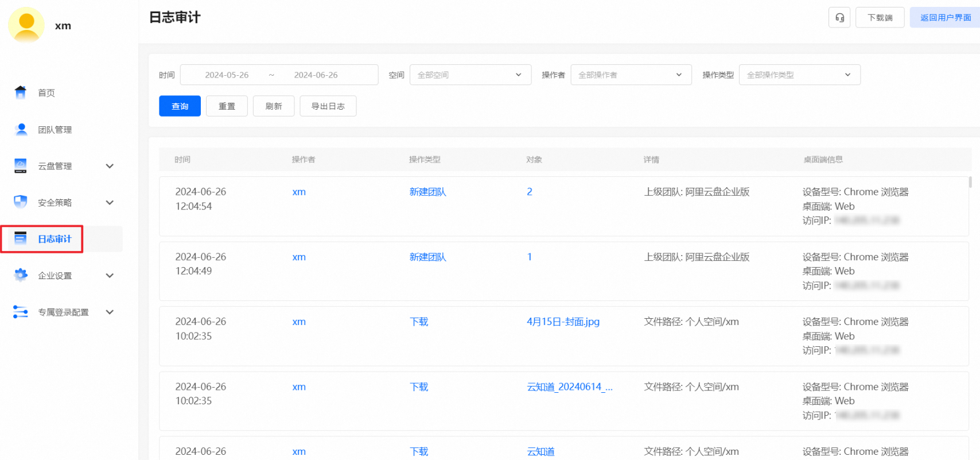This screenshot has height=460, width=980.
Task: Click the 日志审计 log icon
Action: click(x=21, y=238)
